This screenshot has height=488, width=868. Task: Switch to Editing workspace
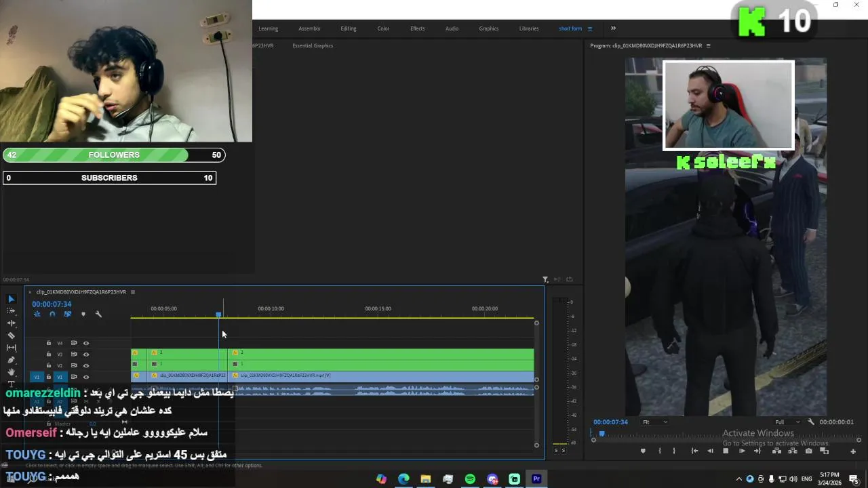pos(349,28)
